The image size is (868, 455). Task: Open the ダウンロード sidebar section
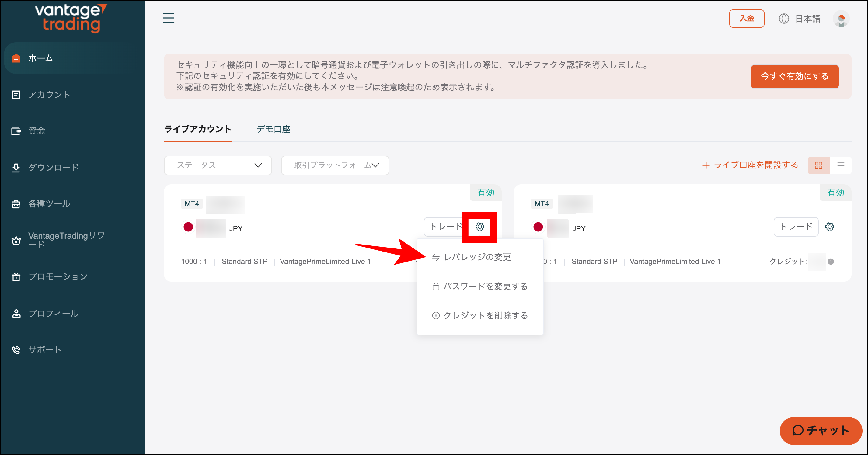point(53,167)
